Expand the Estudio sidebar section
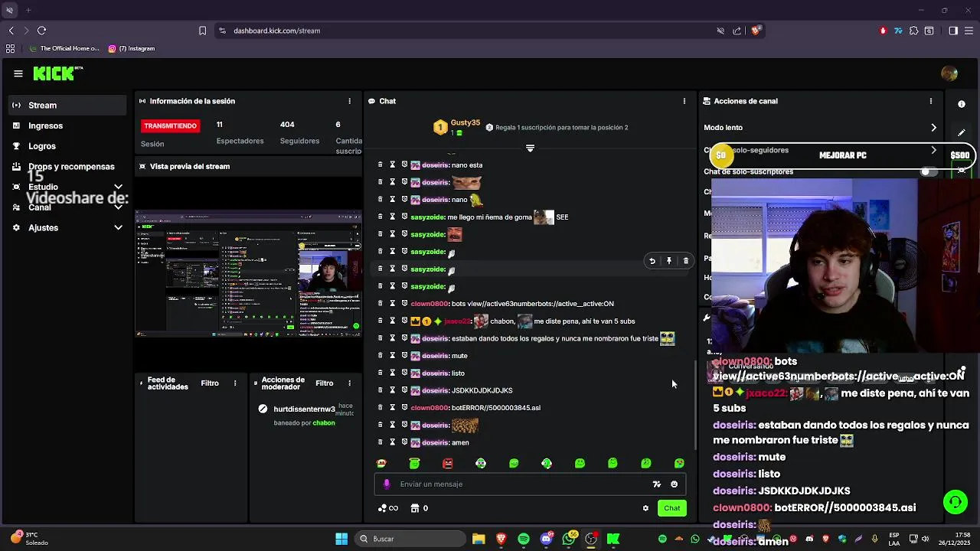This screenshot has width=980, height=551. 119,187
